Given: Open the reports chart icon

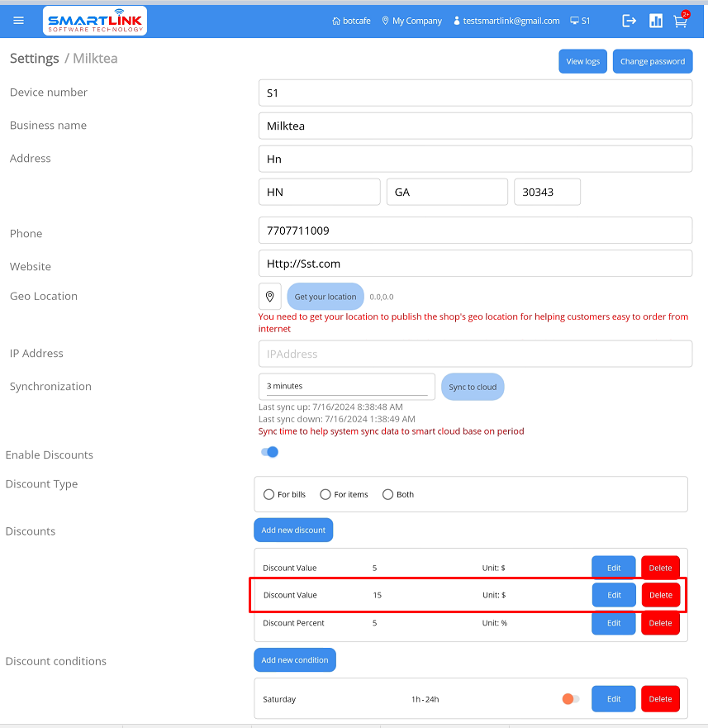Looking at the screenshot, I should coord(655,21).
